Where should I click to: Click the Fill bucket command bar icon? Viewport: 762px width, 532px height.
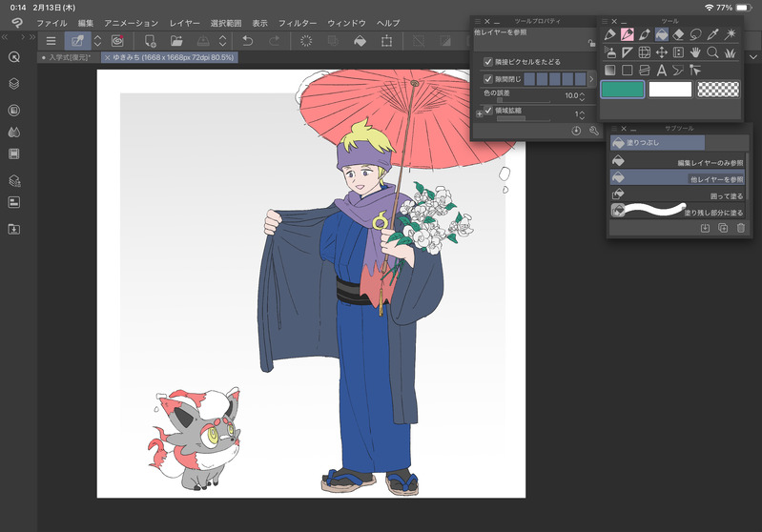[360, 41]
